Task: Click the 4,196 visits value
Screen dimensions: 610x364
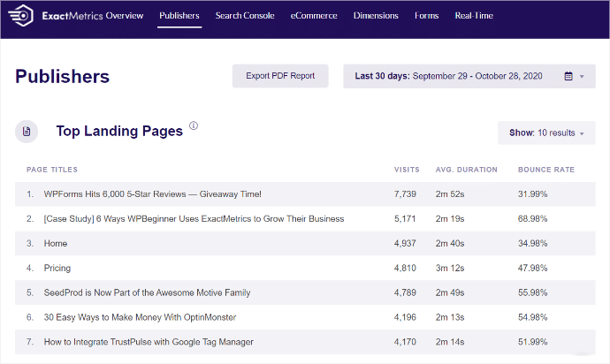Action: (x=405, y=317)
